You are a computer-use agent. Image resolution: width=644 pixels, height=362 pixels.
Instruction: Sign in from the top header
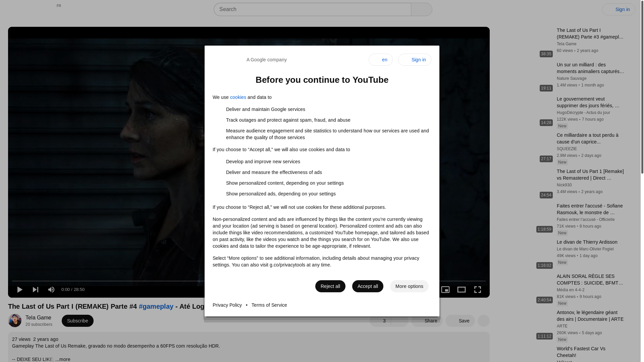619,9
